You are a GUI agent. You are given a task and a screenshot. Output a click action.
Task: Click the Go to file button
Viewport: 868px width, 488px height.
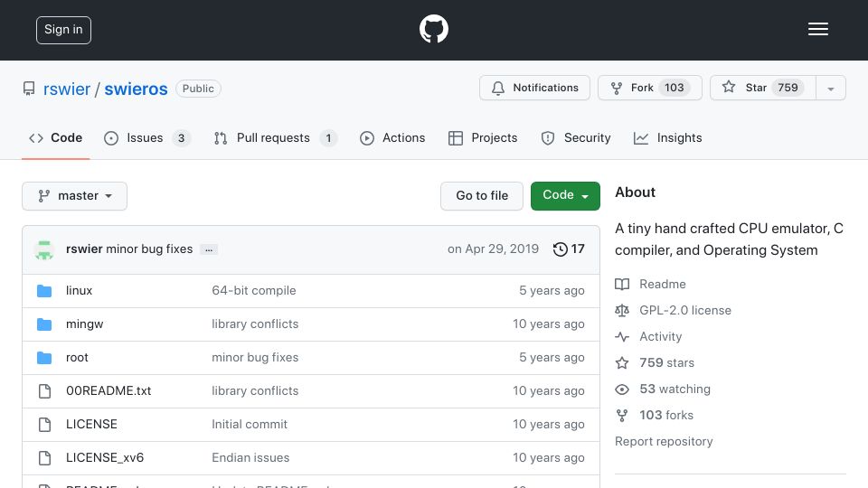click(482, 196)
